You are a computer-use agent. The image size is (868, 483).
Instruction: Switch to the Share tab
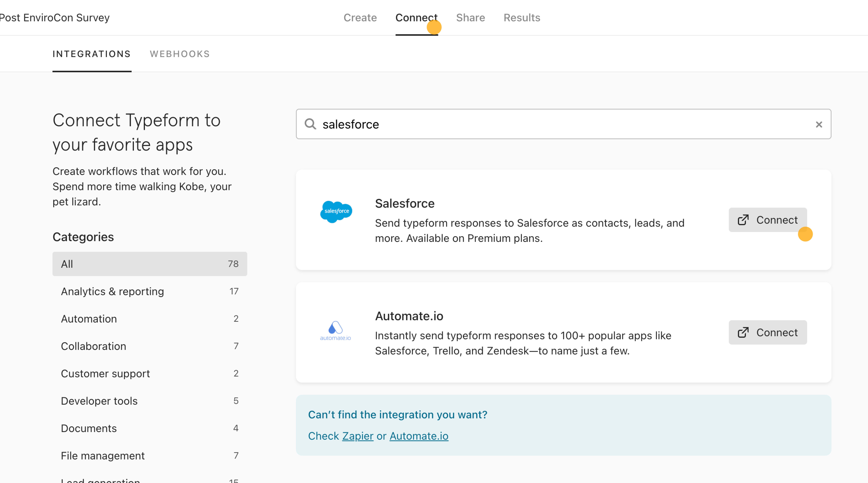[x=470, y=17]
